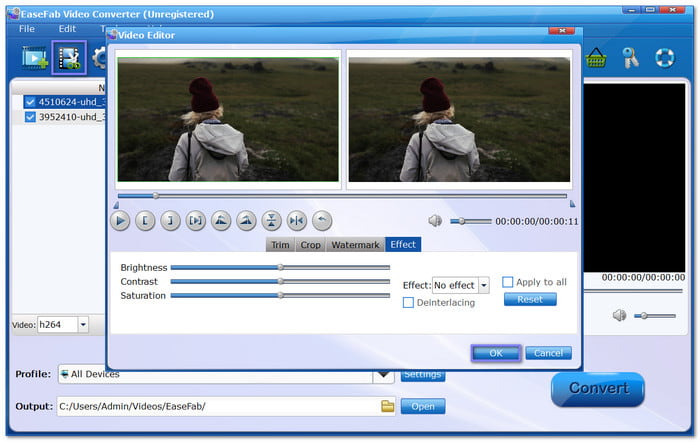Click the Open output folder button
The width and height of the screenshot is (700, 442).
coord(423,406)
